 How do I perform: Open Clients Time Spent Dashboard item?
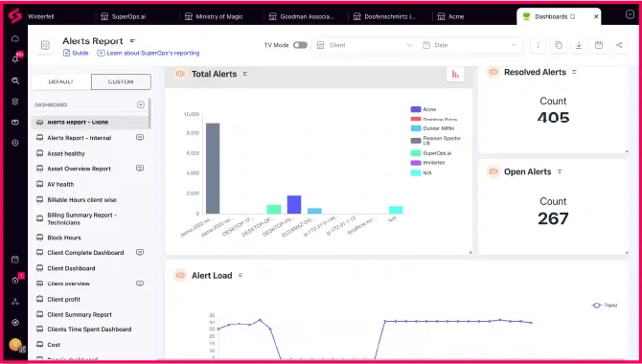pos(90,330)
